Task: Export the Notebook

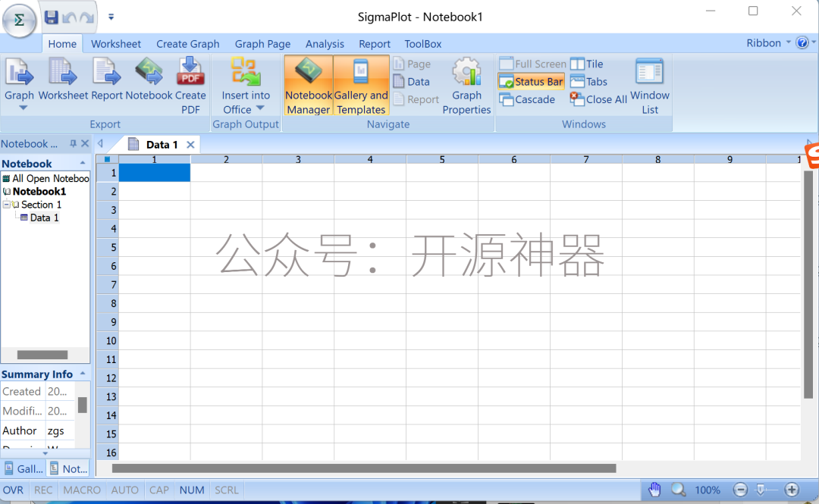Action: [149, 79]
